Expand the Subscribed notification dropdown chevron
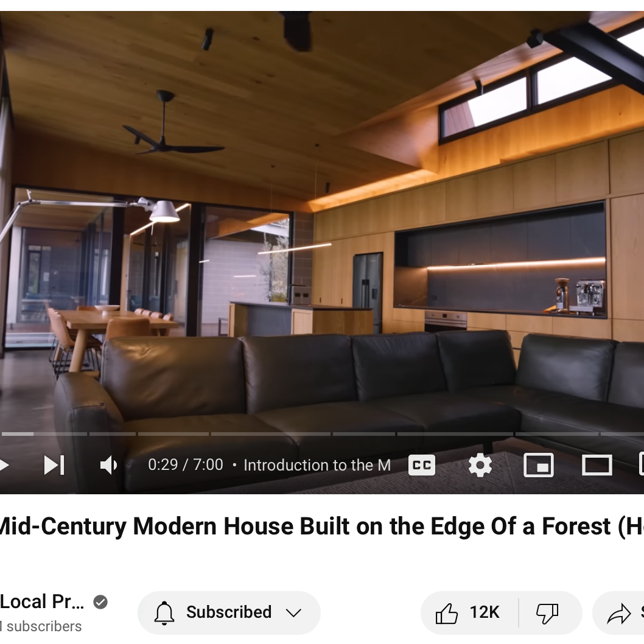The height and width of the screenshot is (644, 644). (293, 613)
